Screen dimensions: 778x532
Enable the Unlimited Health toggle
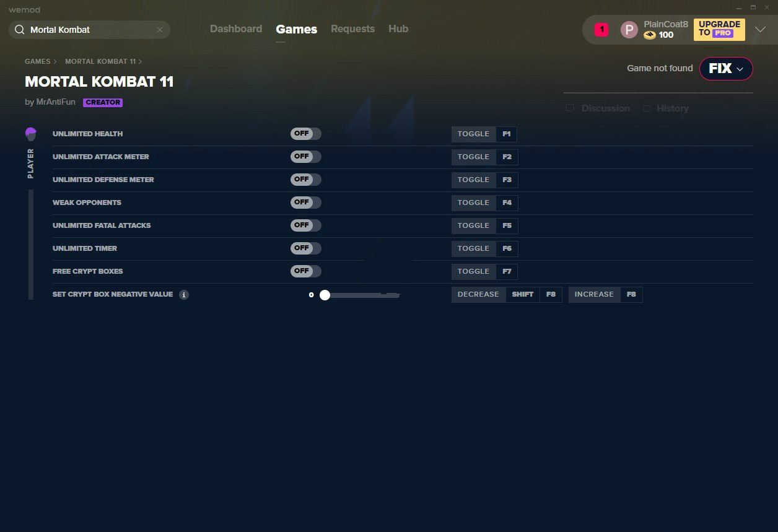(305, 134)
